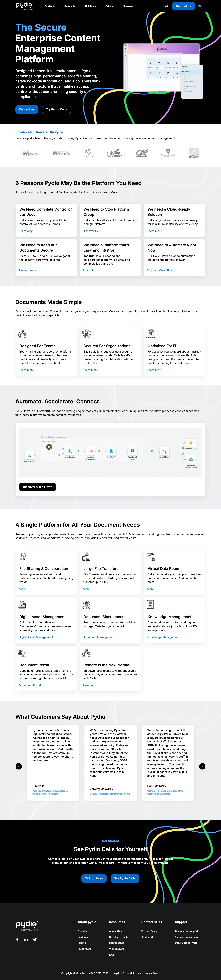Click the Designed For Teams icon
Viewport: 221px width, 980px height.
pyautogui.click(x=22, y=334)
